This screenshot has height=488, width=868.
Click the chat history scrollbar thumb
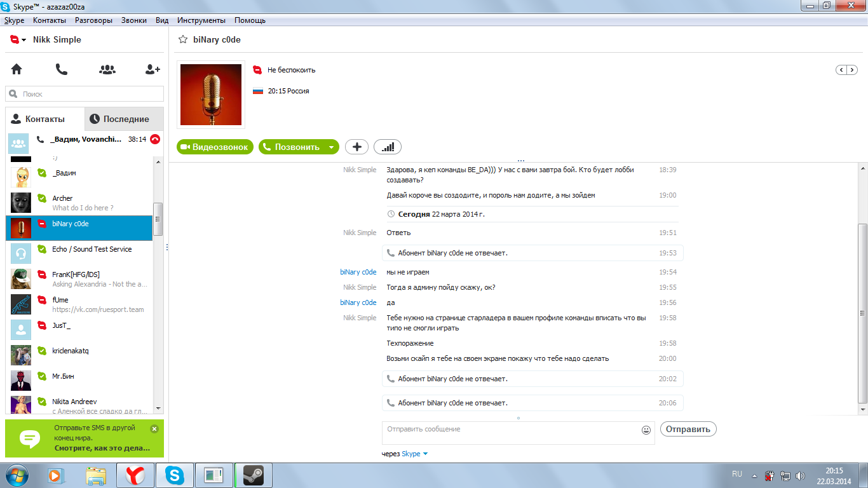click(862, 313)
